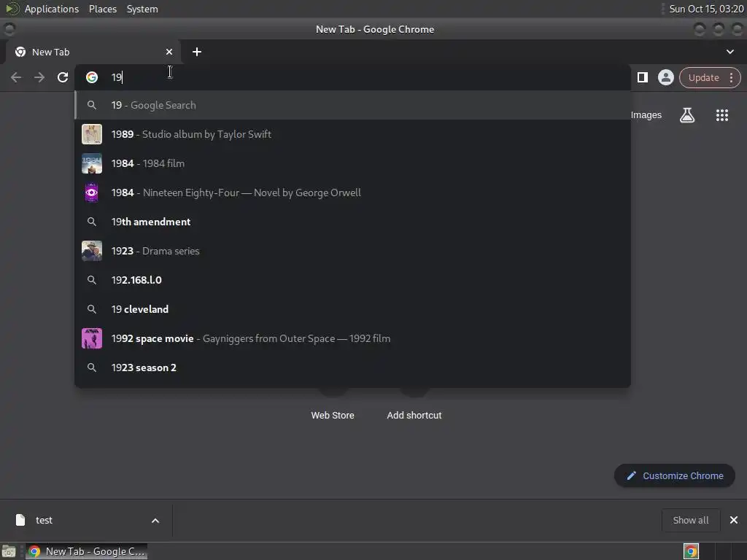Screen dimensions: 747x560
Task: Select the 1992 space movie thumbnail
Action: pyautogui.click(x=92, y=338)
